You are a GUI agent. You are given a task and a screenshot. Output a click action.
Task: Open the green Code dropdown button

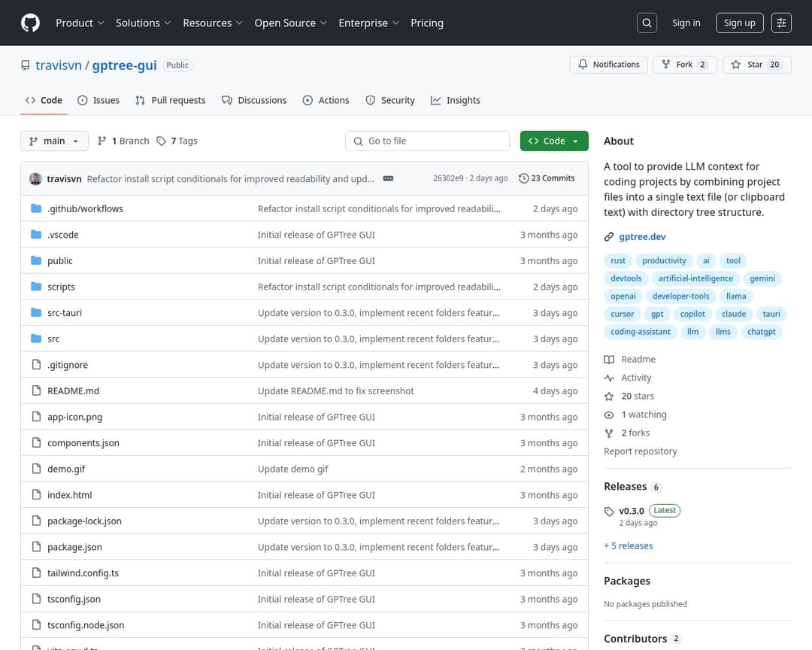[554, 141]
